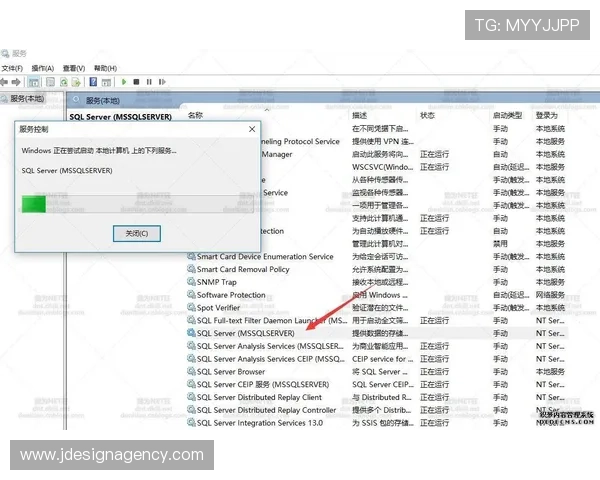Sort by the 描述 column header
The width and height of the screenshot is (600, 480).
click(359, 115)
